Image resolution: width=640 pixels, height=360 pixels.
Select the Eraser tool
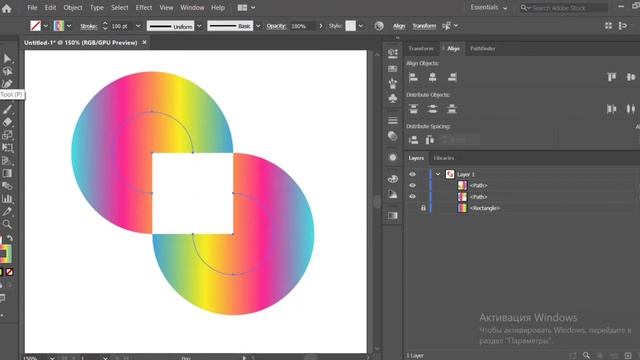coord(7,122)
